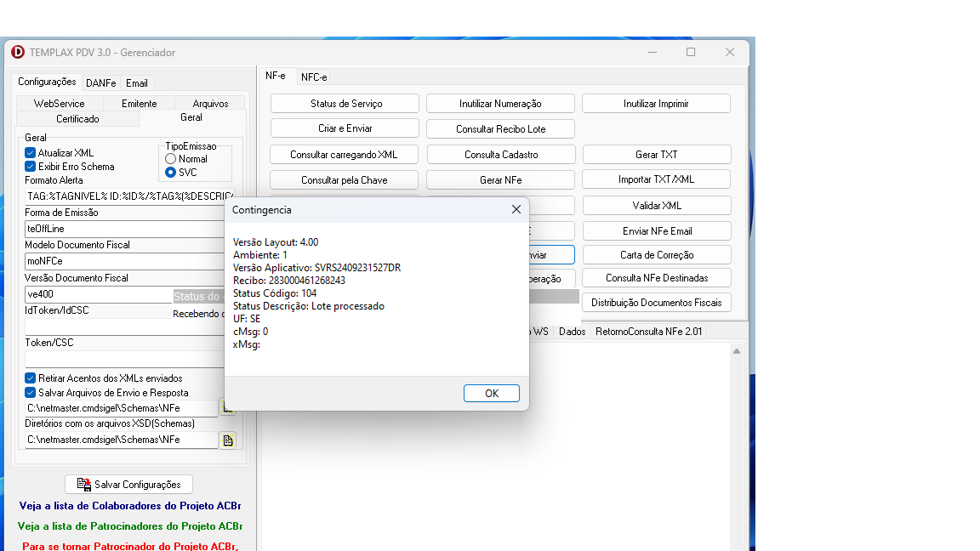
Task: Toggle Retirar Acentos dos XMLs enviados
Action: (30, 378)
